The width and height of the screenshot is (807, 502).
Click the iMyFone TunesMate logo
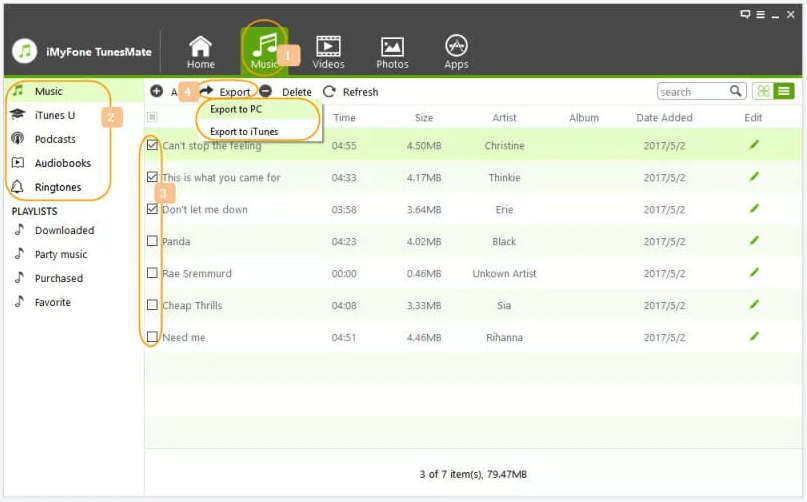coord(24,51)
